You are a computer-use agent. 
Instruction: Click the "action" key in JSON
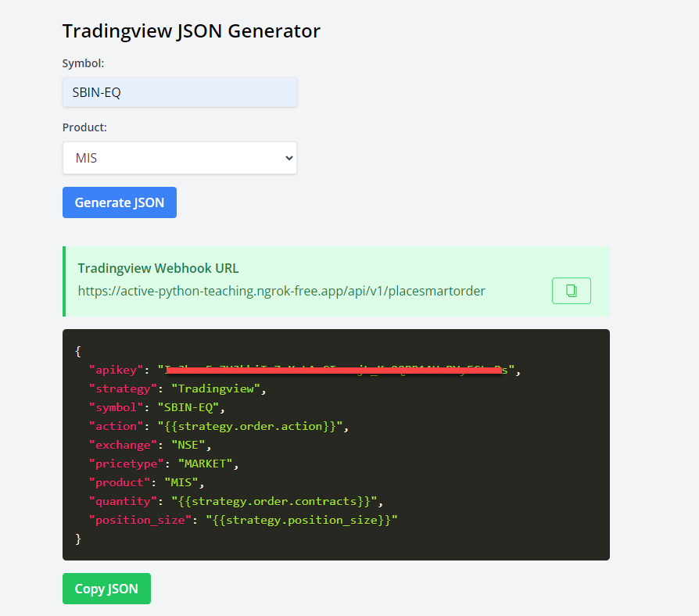point(116,426)
